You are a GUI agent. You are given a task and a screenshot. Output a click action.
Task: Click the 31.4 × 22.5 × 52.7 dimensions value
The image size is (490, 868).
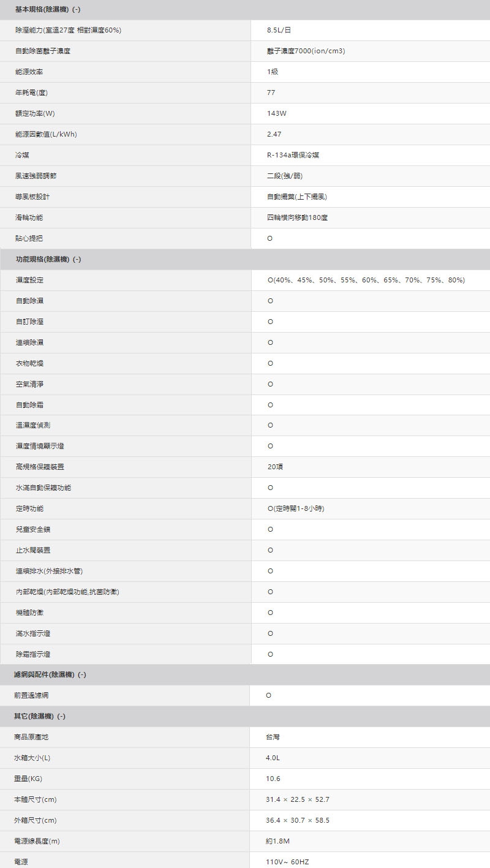point(298,799)
